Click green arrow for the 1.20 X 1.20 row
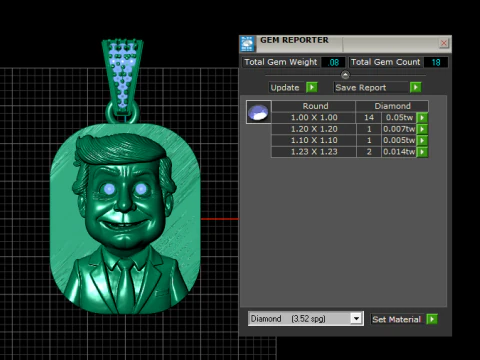The image size is (480, 360). (422, 129)
